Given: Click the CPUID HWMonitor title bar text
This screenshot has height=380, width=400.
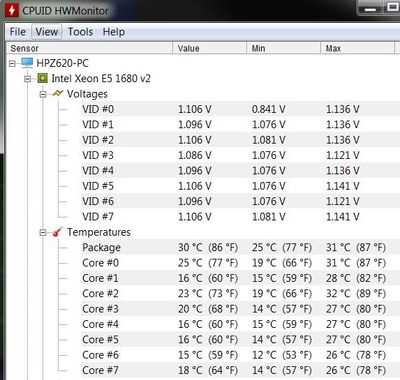Looking at the screenshot, I should click(65, 11).
